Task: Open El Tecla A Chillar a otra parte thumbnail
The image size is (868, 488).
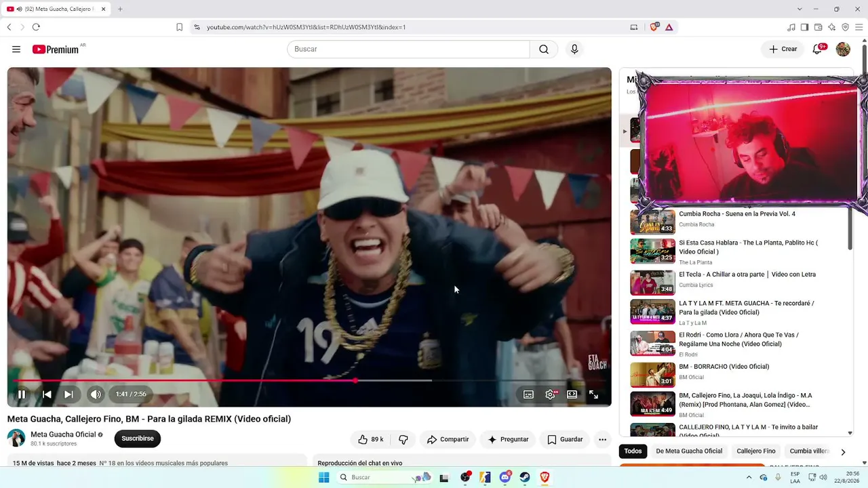Action: [x=653, y=282]
